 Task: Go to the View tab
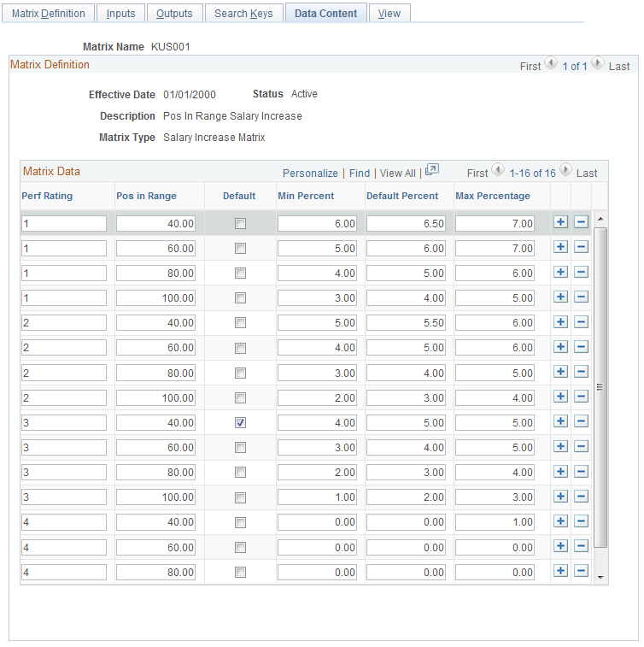click(389, 13)
